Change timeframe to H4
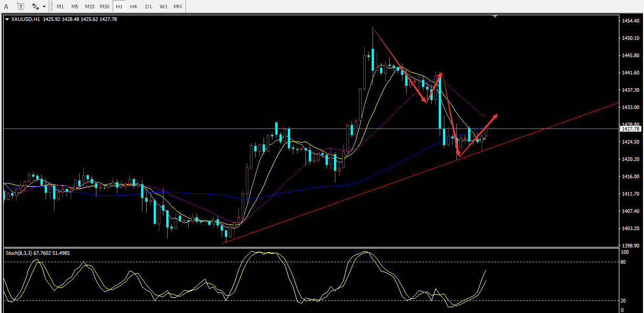 (x=134, y=6)
